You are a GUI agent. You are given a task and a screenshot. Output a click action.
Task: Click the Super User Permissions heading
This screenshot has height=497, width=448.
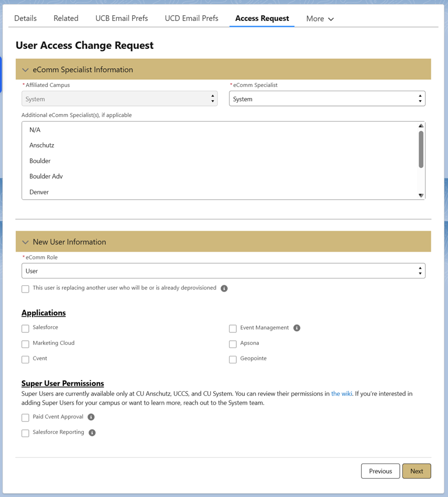click(x=62, y=383)
